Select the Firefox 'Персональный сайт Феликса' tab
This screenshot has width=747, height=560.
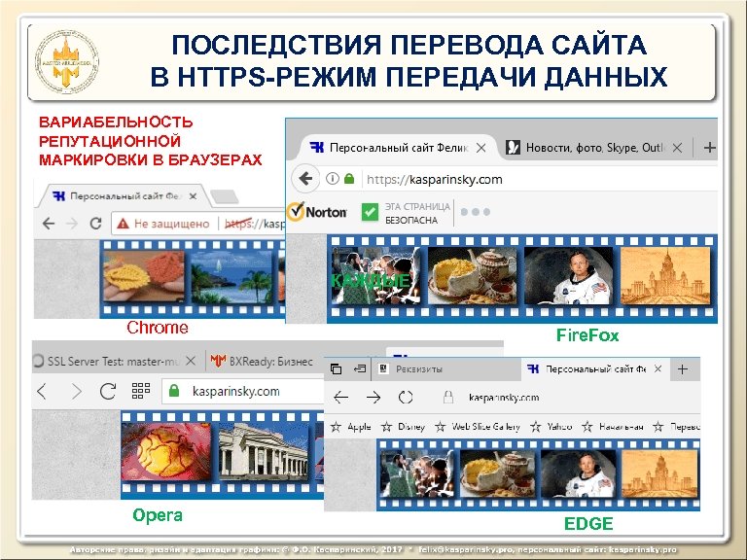397,148
